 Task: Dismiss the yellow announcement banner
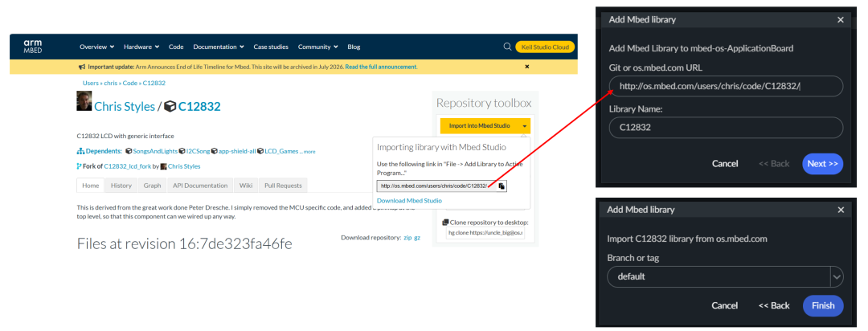pos(526,67)
